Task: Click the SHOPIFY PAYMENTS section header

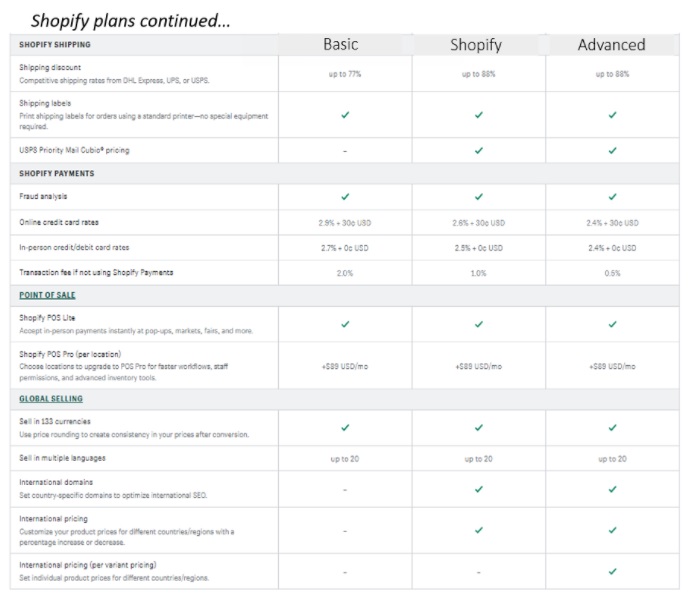Action: pyautogui.click(x=57, y=173)
